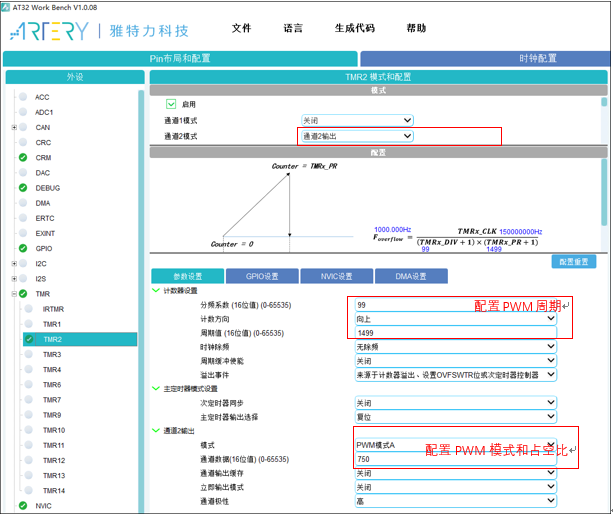Select TMR7 in the peripheral tree

click(x=52, y=400)
